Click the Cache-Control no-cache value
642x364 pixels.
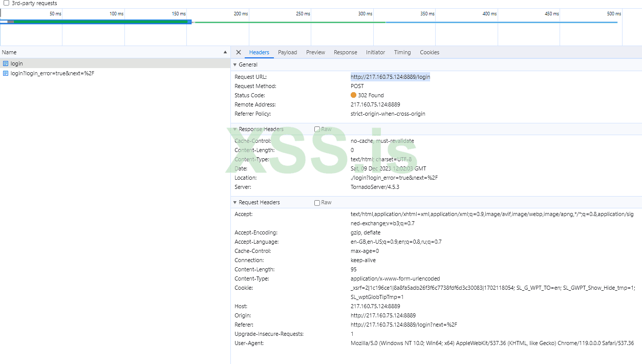pos(382,141)
